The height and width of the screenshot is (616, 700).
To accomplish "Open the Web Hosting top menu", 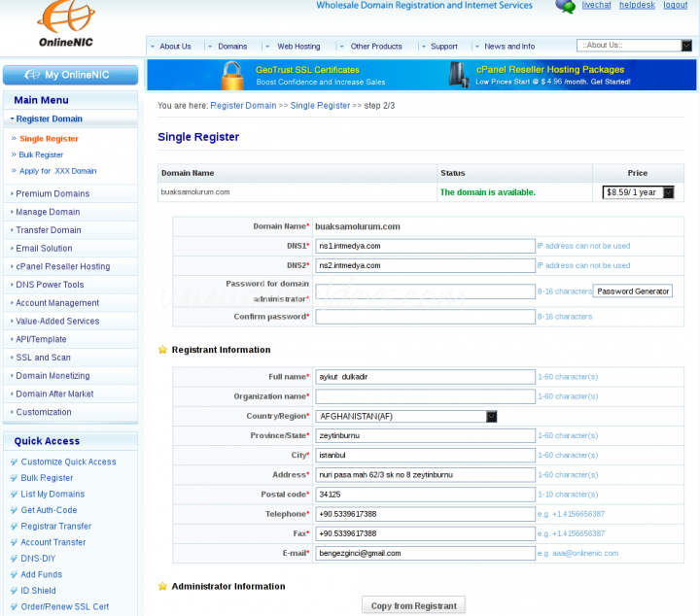I will [x=297, y=47].
